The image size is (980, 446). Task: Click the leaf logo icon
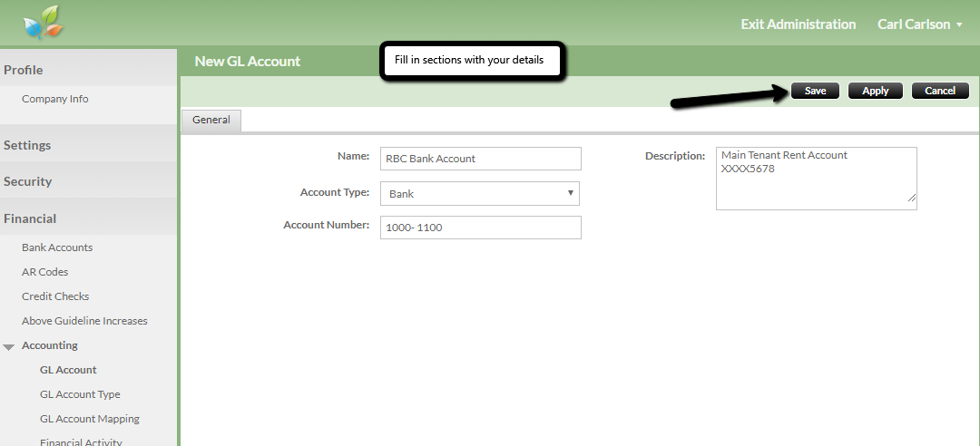(44, 24)
